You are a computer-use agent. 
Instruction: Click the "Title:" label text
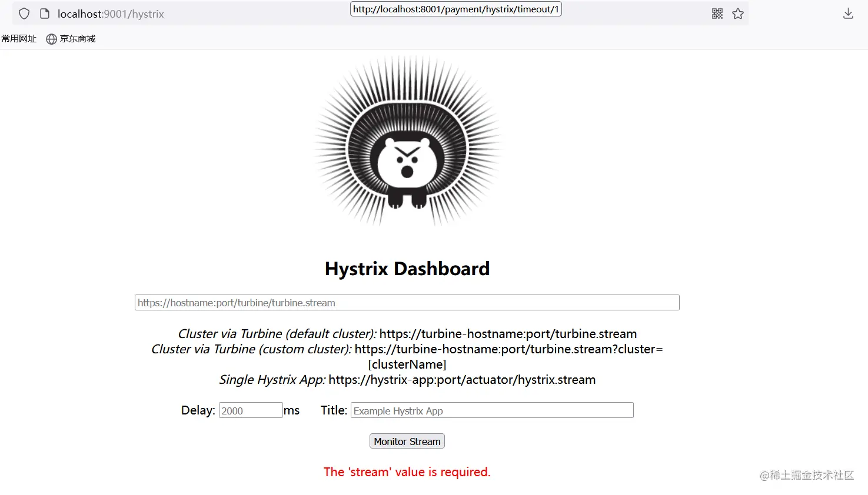pos(334,410)
